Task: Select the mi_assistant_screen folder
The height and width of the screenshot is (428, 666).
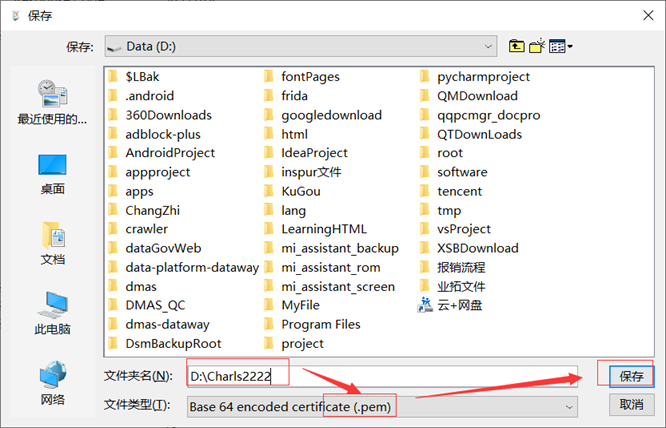Action: 330,287
